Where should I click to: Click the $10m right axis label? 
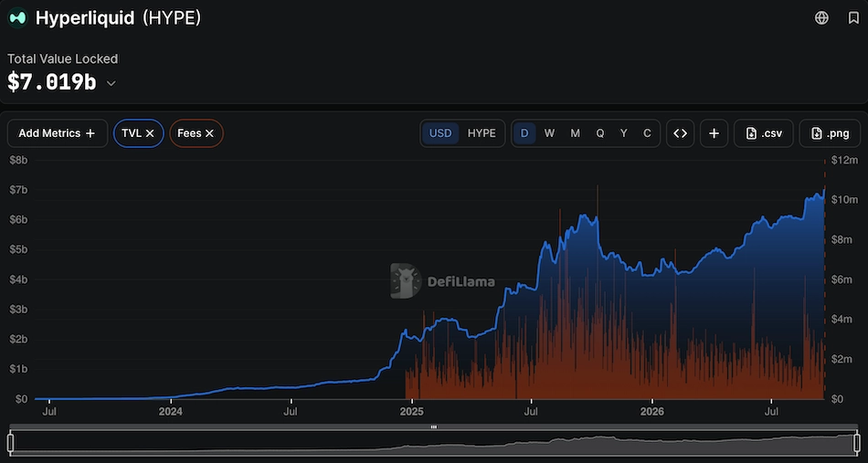[x=845, y=200]
